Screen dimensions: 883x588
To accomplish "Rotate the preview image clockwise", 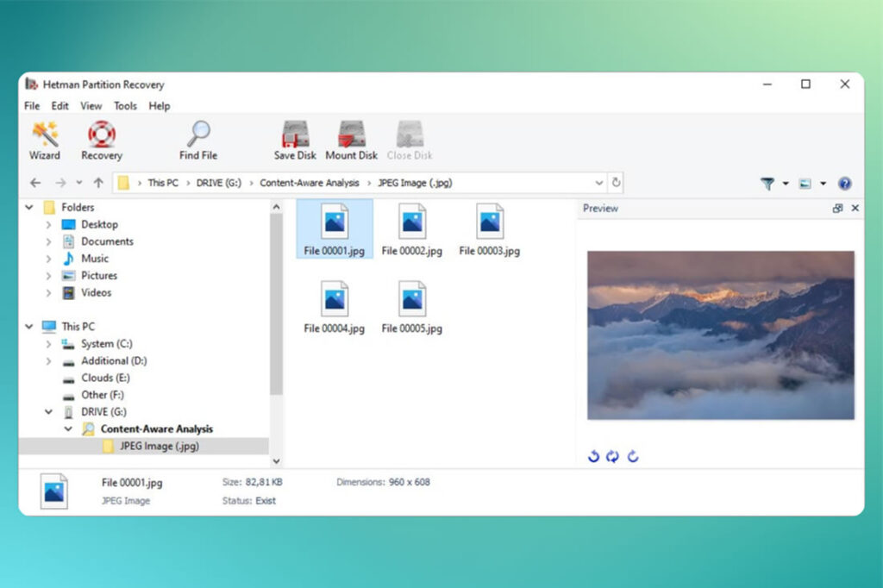I will pyautogui.click(x=632, y=456).
